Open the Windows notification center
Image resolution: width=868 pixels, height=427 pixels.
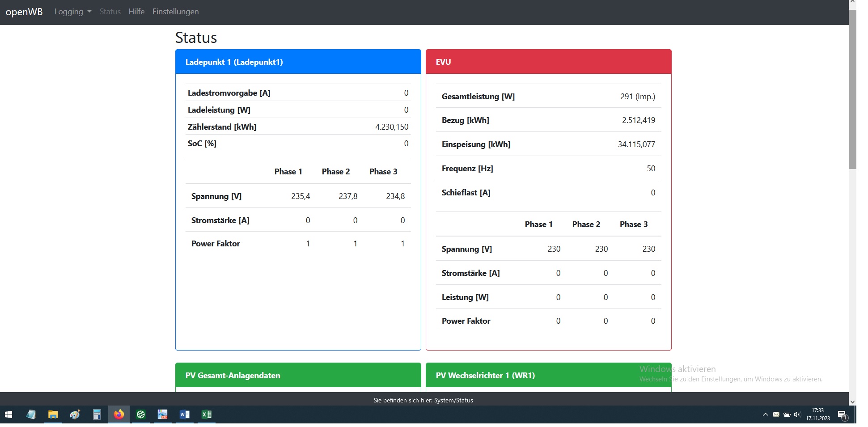[x=843, y=415]
